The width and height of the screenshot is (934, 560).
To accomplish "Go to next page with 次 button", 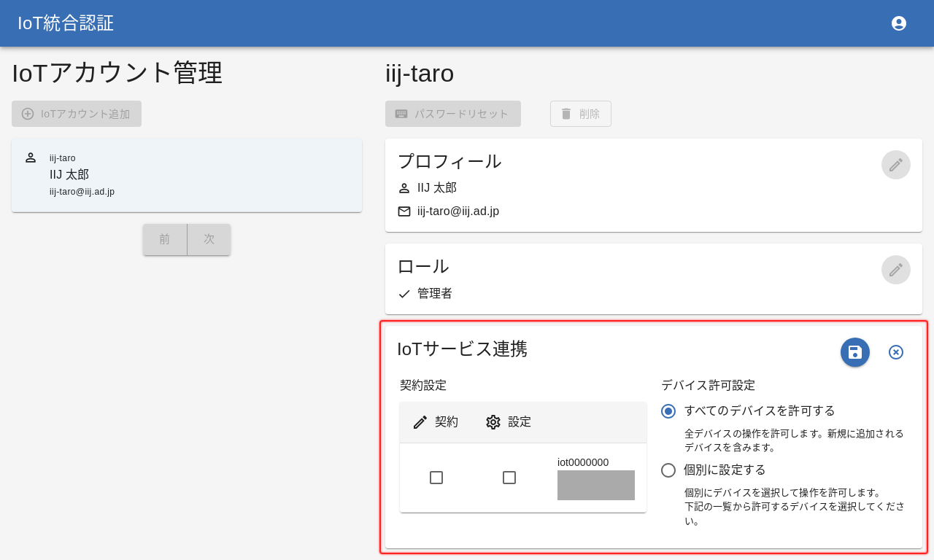I will click(x=209, y=239).
